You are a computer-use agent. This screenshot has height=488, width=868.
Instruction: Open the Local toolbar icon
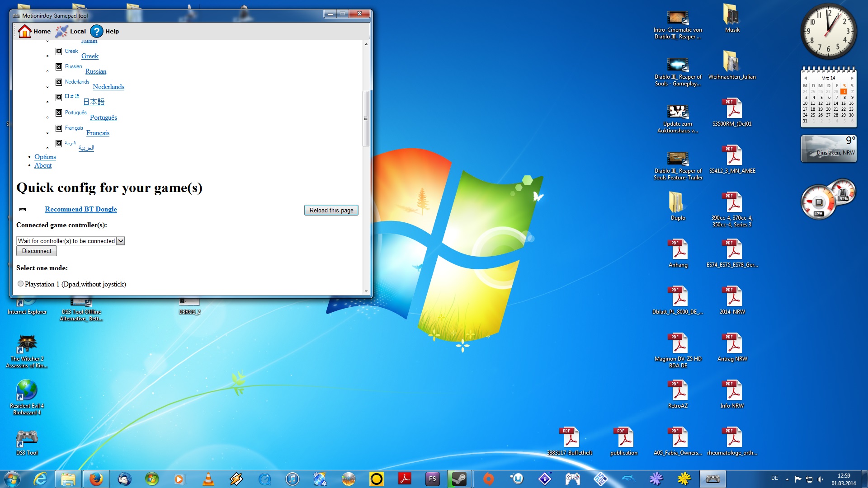[x=61, y=31]
